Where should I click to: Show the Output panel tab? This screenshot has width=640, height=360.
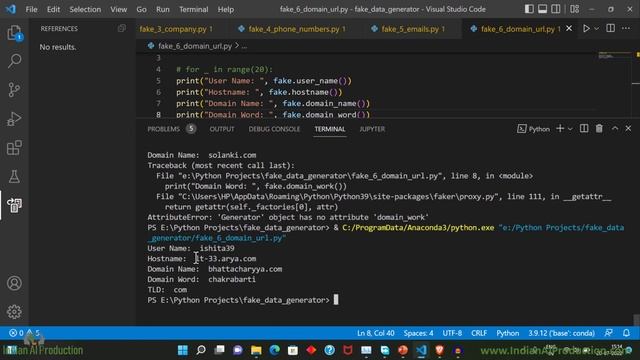222,129
